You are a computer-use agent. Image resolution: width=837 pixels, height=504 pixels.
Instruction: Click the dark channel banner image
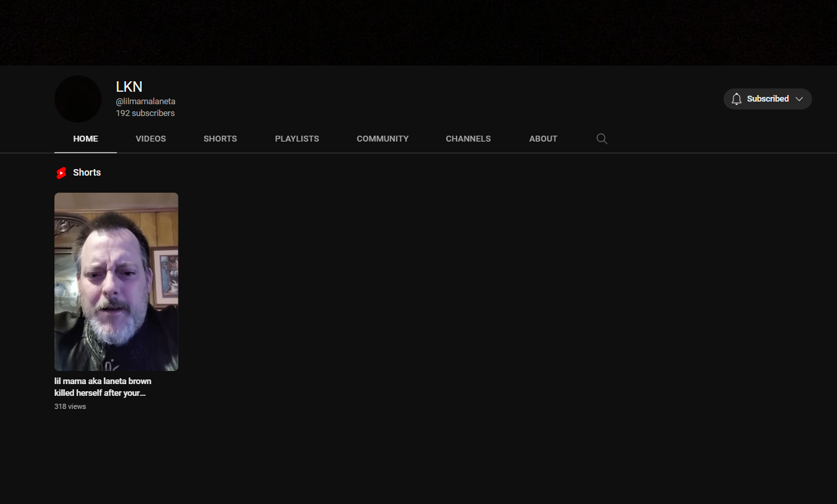coord(418,33)
